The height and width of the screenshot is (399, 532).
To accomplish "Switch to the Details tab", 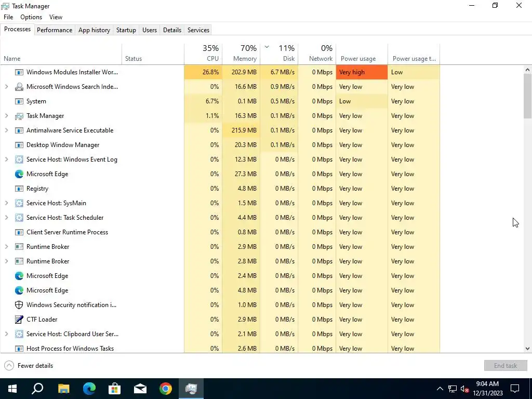I will [172, 30].
